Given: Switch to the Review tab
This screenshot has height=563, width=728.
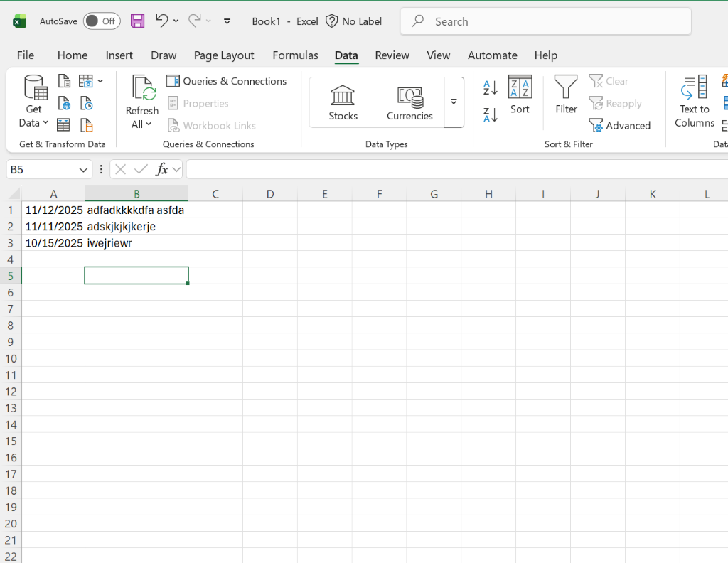Looking at the screenshot, I should [392, 55].
